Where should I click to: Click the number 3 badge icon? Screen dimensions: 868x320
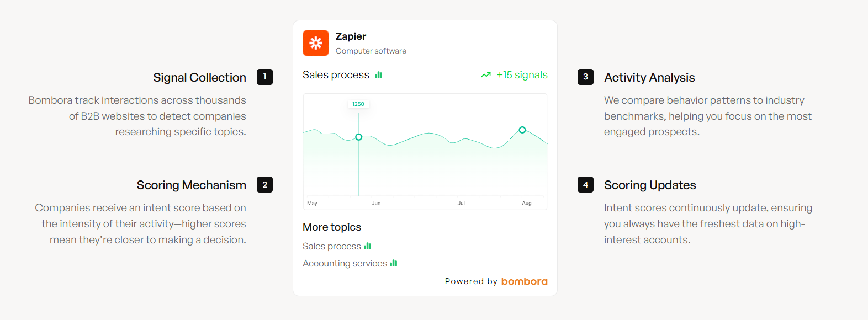click(585, 77)
